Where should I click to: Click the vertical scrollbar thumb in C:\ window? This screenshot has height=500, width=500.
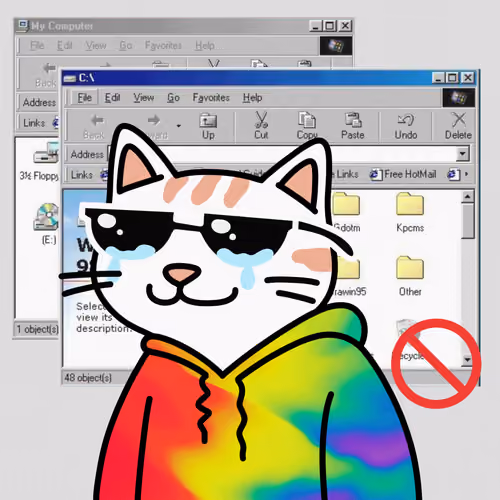[468, 221]
